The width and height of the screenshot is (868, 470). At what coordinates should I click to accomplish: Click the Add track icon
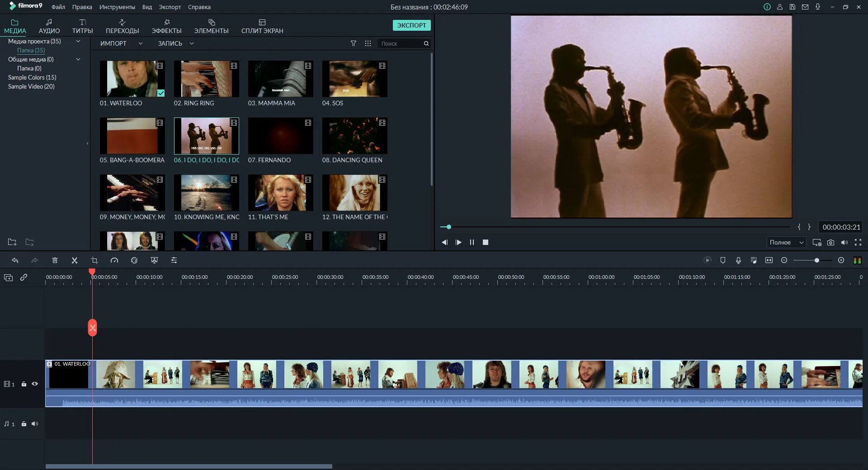8,277
